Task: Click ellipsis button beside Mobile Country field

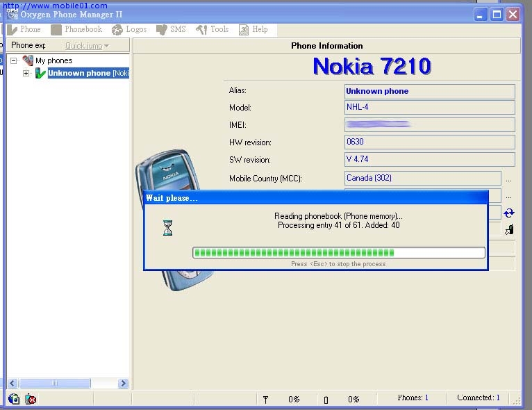Action: (x=508, y=180)
